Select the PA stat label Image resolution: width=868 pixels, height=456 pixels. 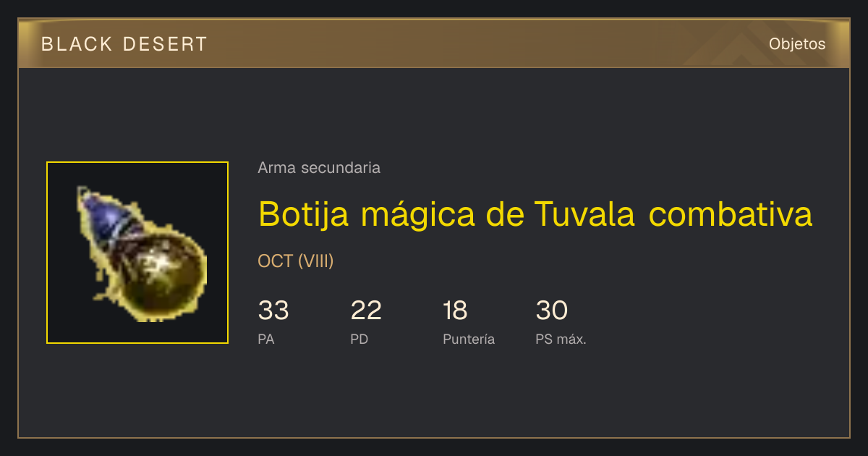(x=266, y=339)
